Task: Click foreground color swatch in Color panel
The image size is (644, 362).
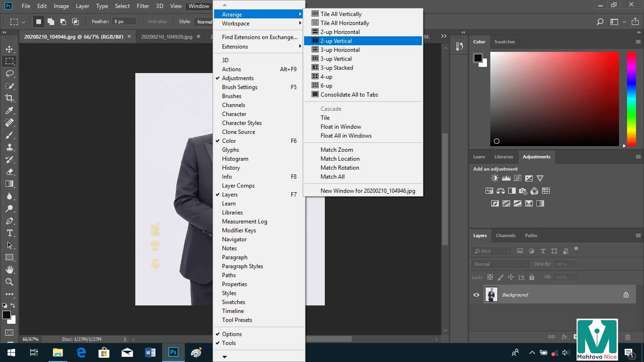Action: [x=478, y=58]
